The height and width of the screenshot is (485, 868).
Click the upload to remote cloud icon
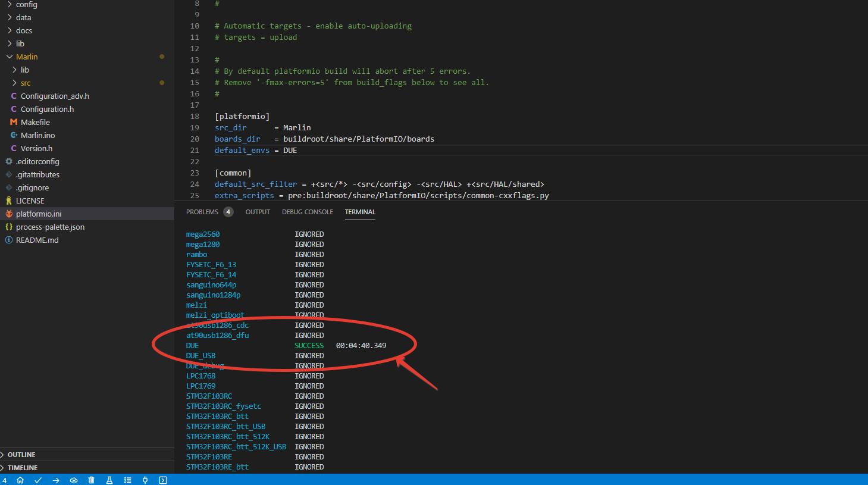(x=74, y=480)
